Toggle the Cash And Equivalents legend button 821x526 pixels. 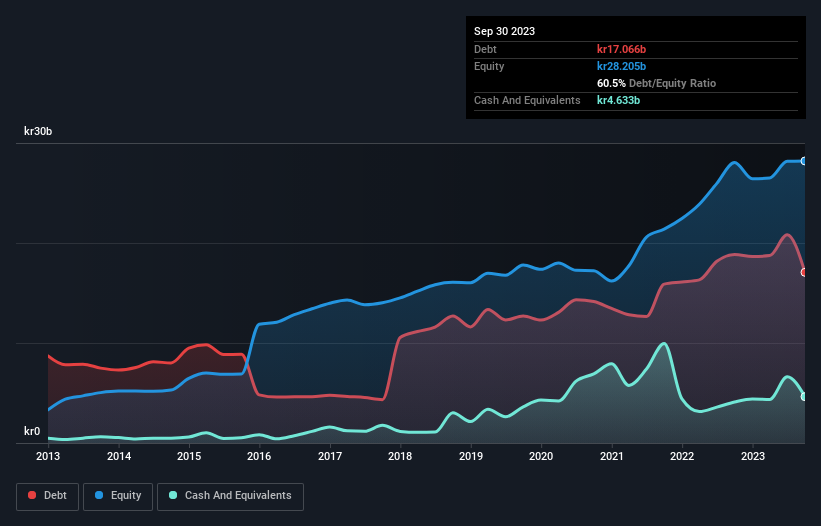(x=230, y=496)
